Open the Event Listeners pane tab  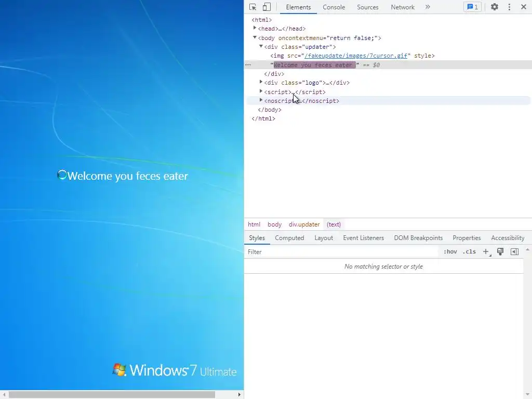(363, 238)
